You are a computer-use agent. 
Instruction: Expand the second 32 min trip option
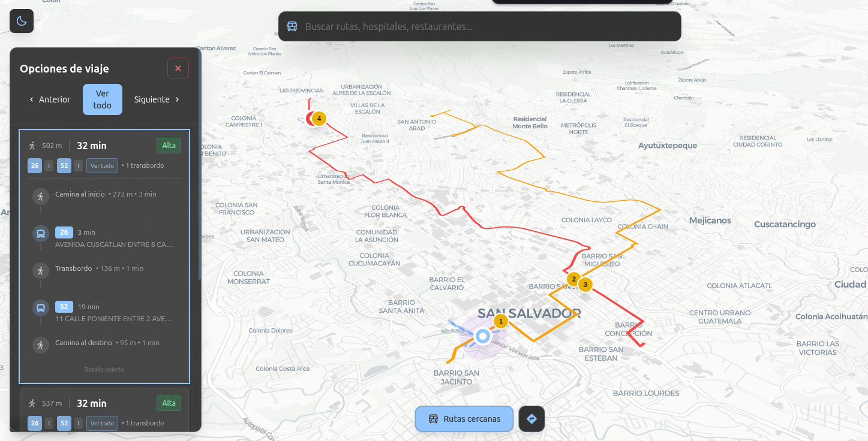(104, 403)
